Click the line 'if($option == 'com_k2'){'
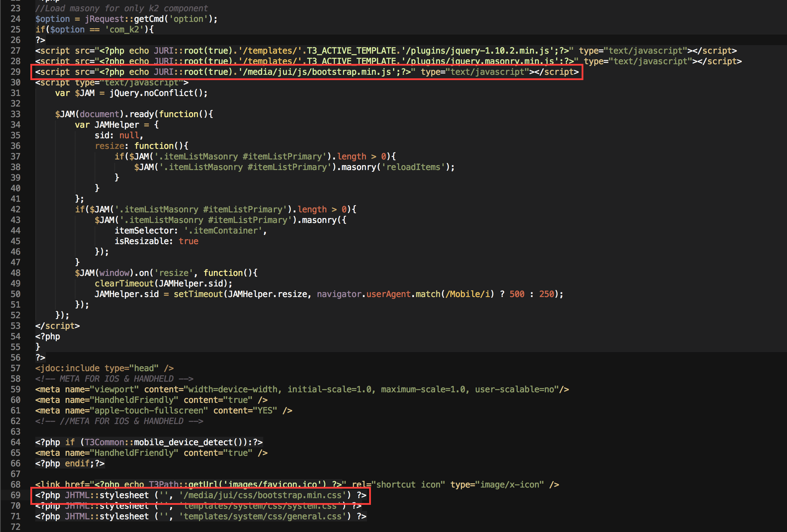The height and width of the screenshot is (532, 787). click(95, 30)
